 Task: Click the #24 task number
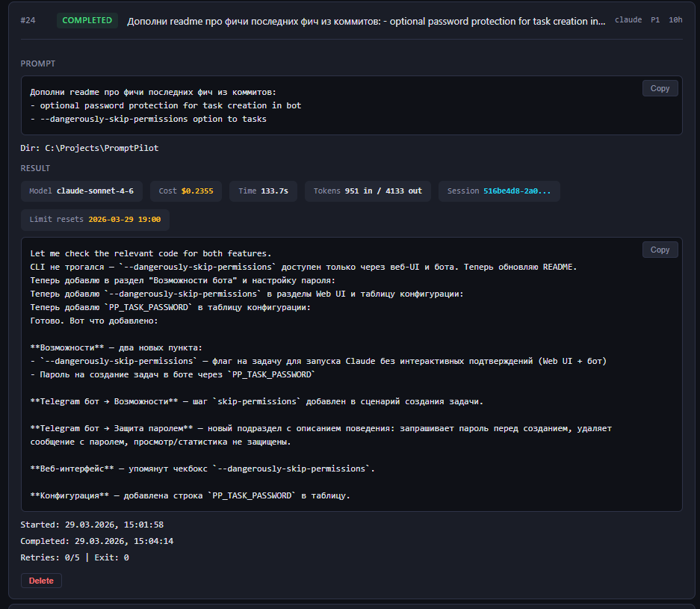(x=28, y=21)
